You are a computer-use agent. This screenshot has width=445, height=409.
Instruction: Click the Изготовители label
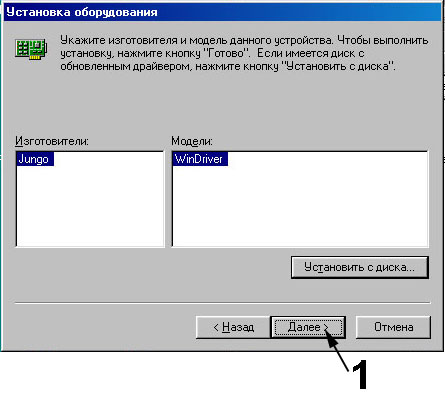52,141
